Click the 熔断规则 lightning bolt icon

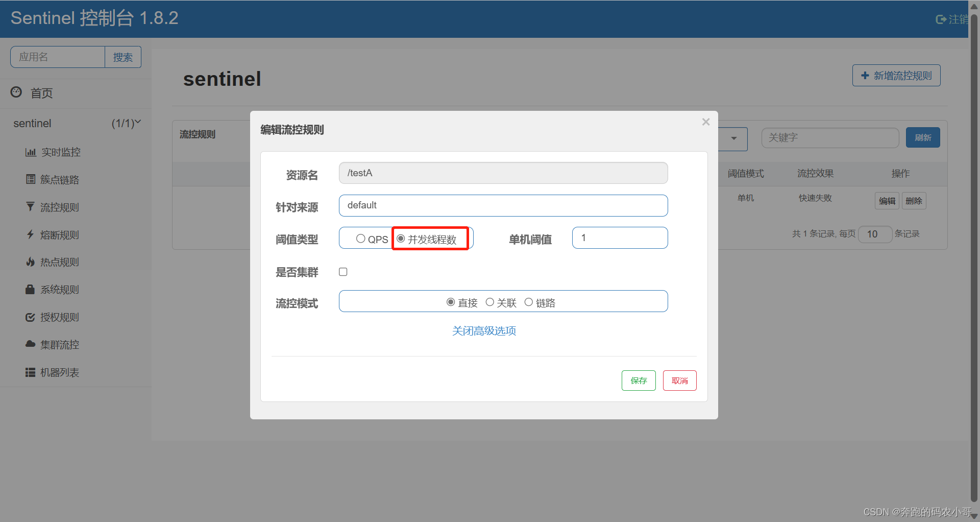[x=31, y=234]
